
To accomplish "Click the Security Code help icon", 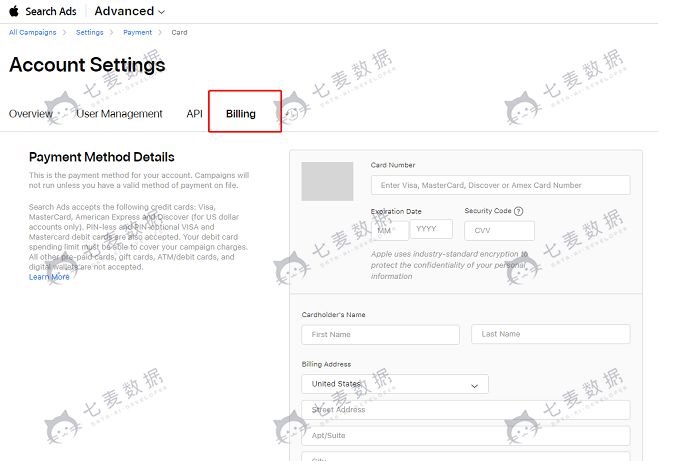I will coord(518,211).
